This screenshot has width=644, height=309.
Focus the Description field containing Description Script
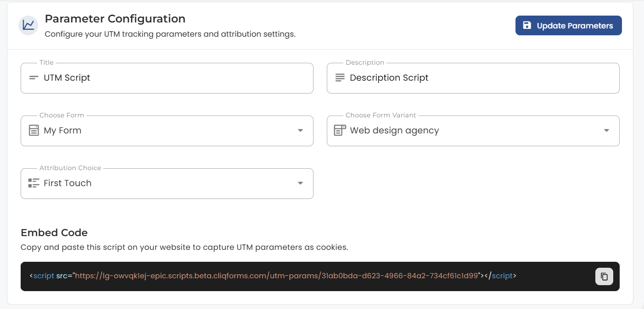477,78
